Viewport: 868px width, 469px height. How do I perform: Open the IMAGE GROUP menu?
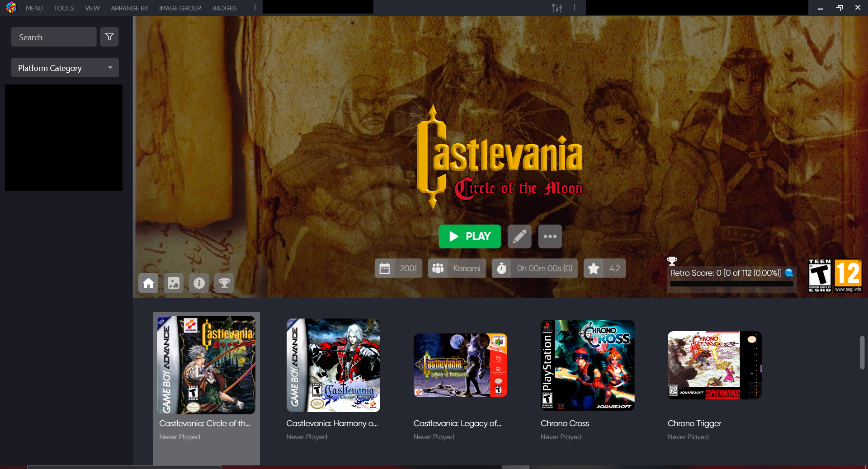pos(180,8)
